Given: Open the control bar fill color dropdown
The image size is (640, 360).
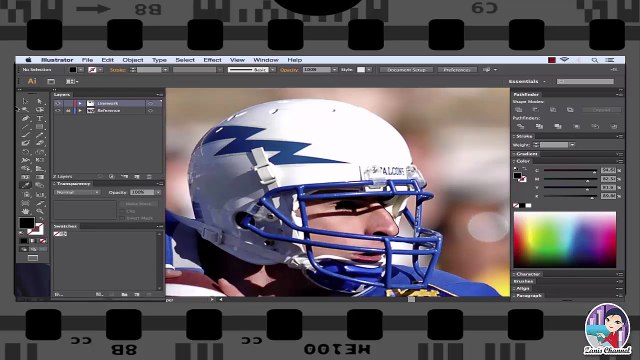Looking at the screenshot, I should pyautogui.click(x=81, y=70).
